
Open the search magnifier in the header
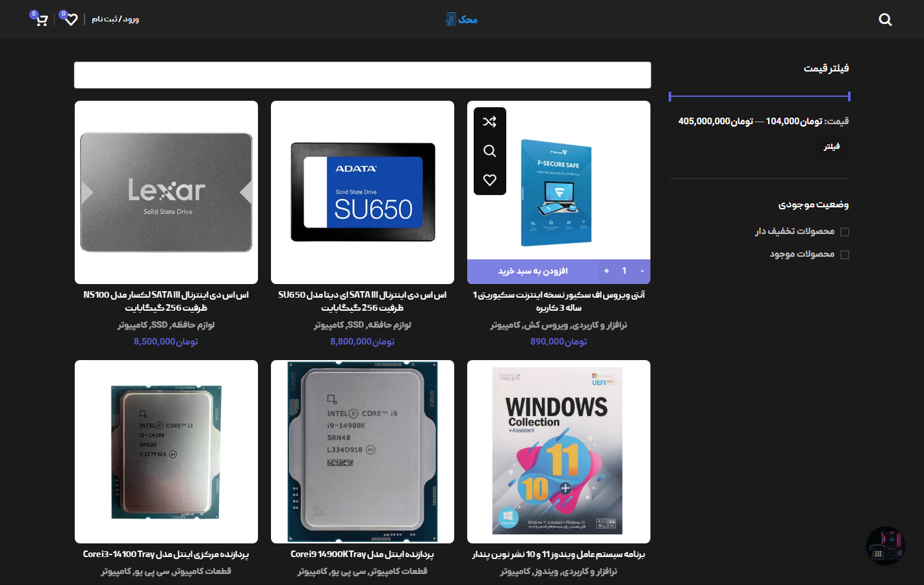pyautogui.click(x=885, y=19)
